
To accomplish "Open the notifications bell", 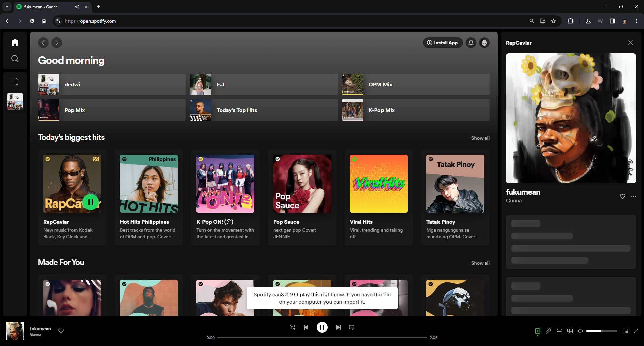I will tap(471, 43).
